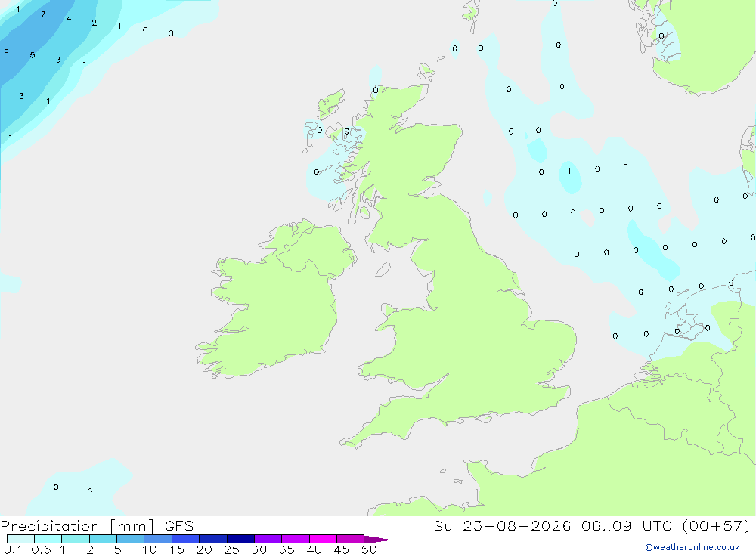Click the '1' value in the North Sea
This screenshot has height=554, width=756.
point(569,171)
